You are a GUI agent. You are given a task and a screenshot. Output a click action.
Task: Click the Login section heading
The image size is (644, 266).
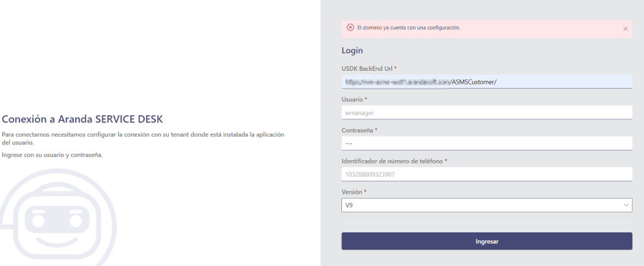(x=352, y=51)
